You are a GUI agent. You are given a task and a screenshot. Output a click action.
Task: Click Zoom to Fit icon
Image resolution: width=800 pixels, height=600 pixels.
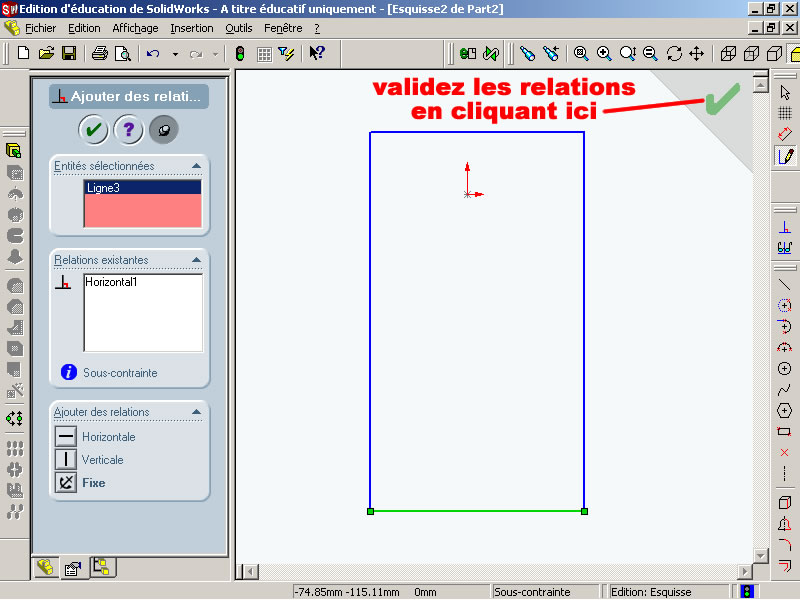[x=581, y=53]
